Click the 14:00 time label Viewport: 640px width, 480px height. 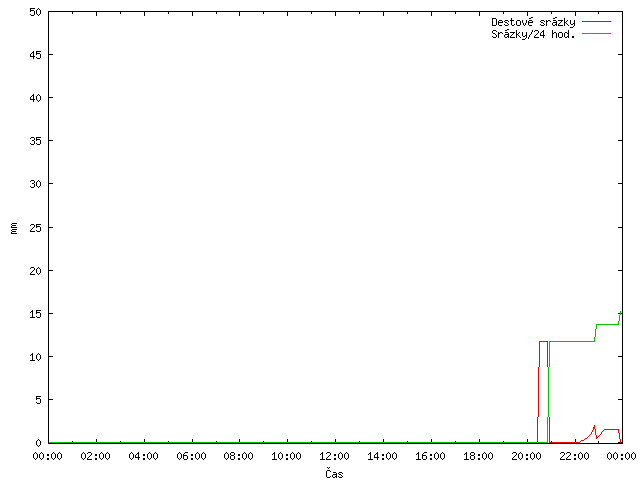(x=382, y=456)
